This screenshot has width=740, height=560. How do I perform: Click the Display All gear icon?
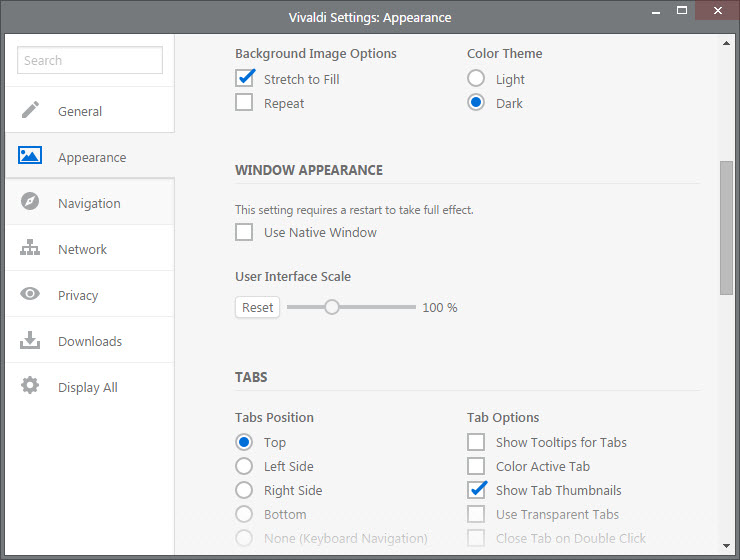tap(30, 386)
